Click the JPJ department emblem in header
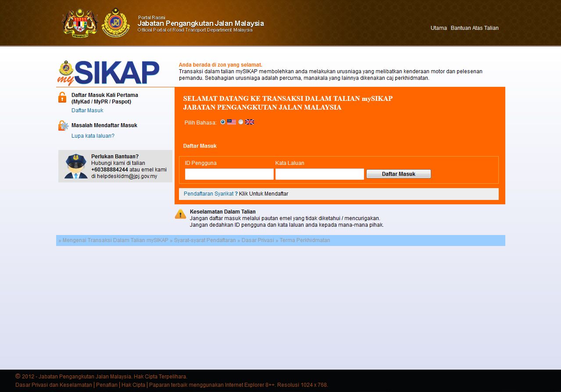The image size is (561, 392). coord(116,22)
